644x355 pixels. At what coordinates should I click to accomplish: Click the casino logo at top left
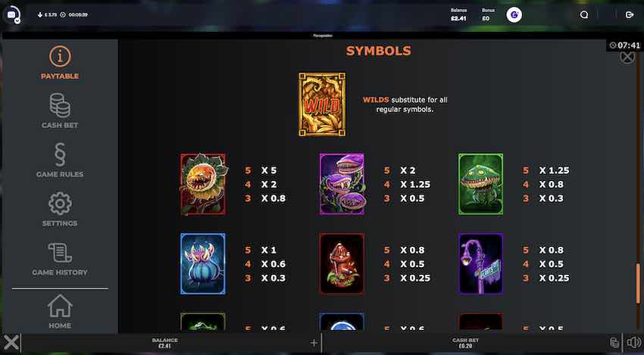point(12,15)
